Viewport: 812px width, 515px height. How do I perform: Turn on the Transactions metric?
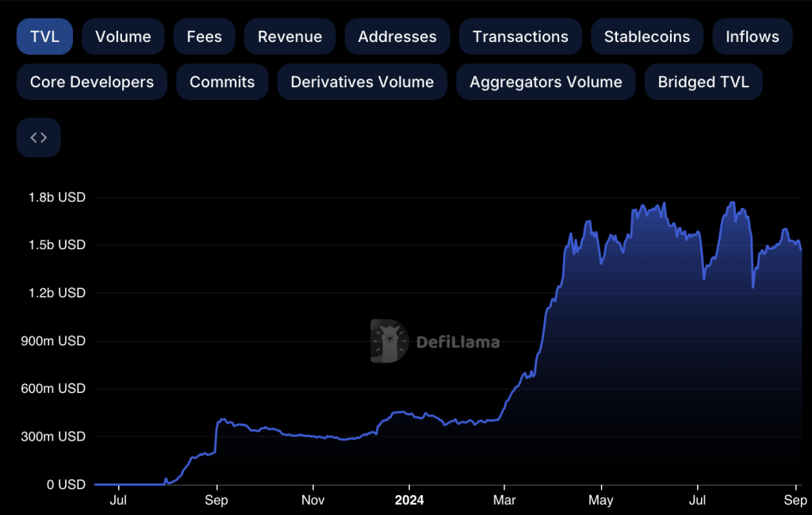click(x=520, y=37)
